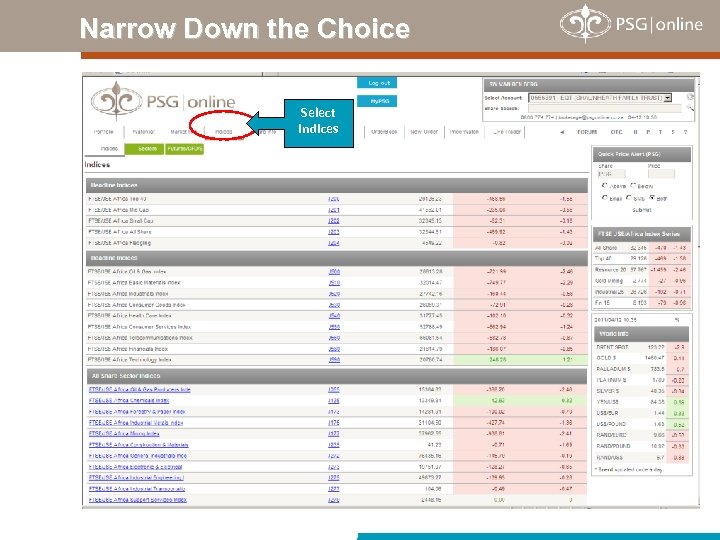Choose the Email alert radio option
720x540 pixels.
click(604, 197)
